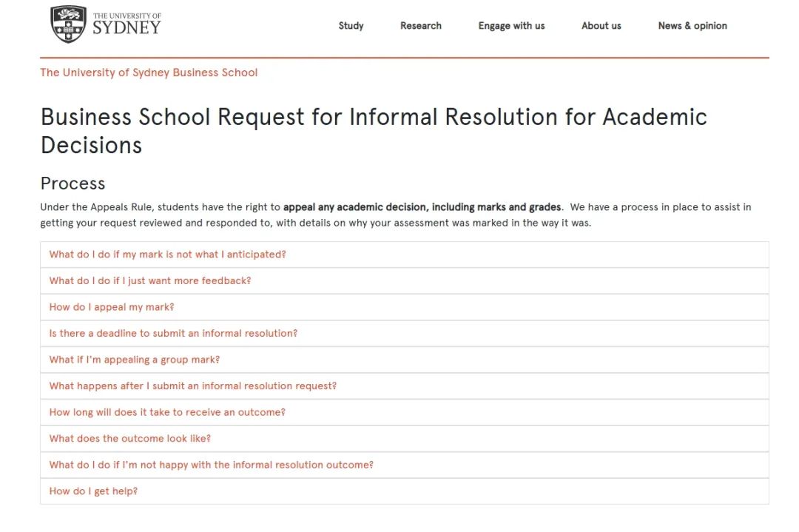799x532 pixels.
Task: Expand 'What if I'm appealing a group mark?'
Action: click(x=405, y=360)
